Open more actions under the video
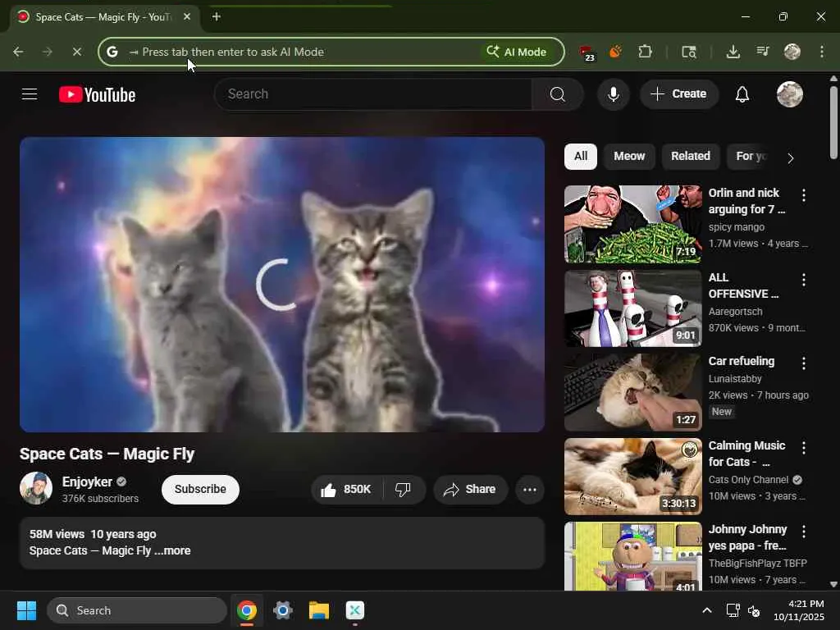 [530, 489]
